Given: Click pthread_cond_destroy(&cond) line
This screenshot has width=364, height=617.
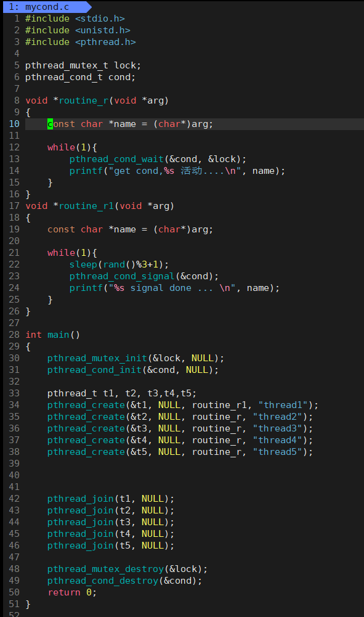Looking at the screenshot, I should click(124, 581).
